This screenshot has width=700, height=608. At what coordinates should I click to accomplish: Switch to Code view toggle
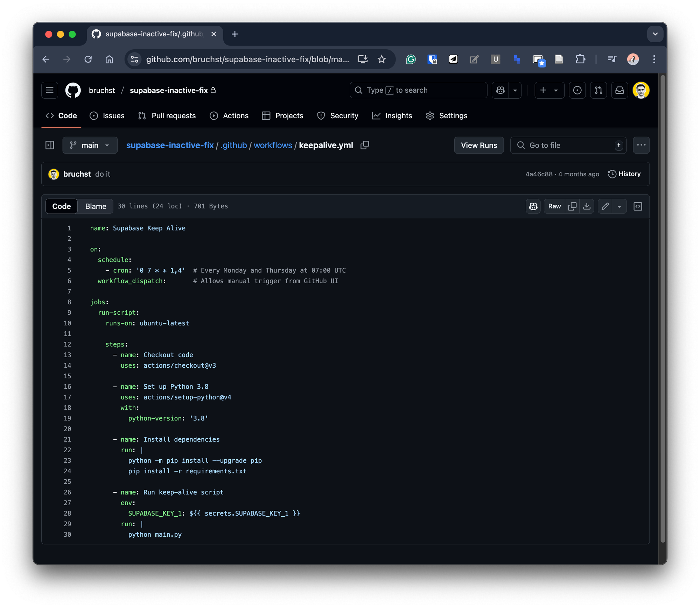[62, 206]
